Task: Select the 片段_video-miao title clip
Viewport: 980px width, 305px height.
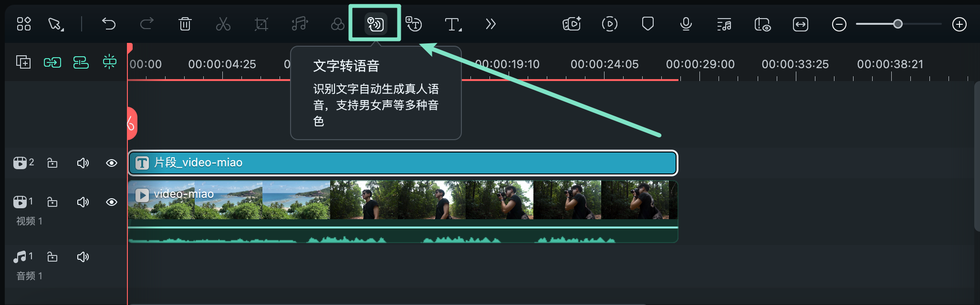Action: click(403, 163)
